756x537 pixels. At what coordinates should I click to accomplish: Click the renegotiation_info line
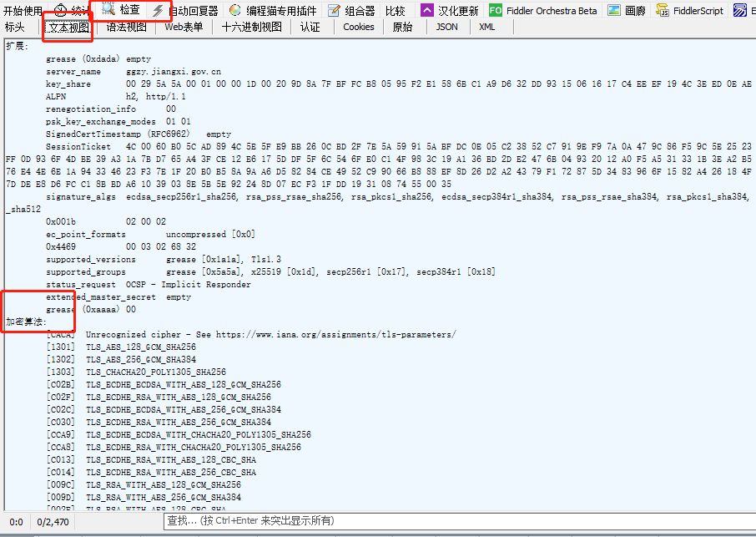[111, 109]
